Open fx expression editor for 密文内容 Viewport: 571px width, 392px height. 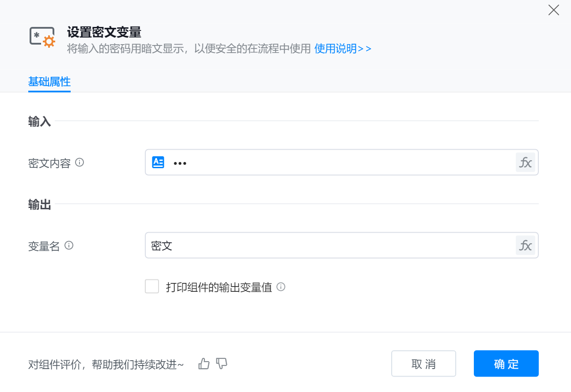coord(525,162)
